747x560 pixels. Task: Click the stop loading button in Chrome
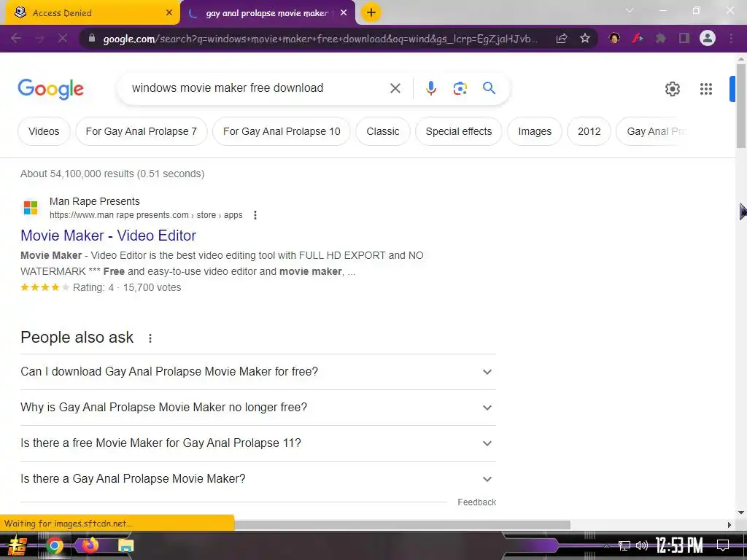click(63, 38)
